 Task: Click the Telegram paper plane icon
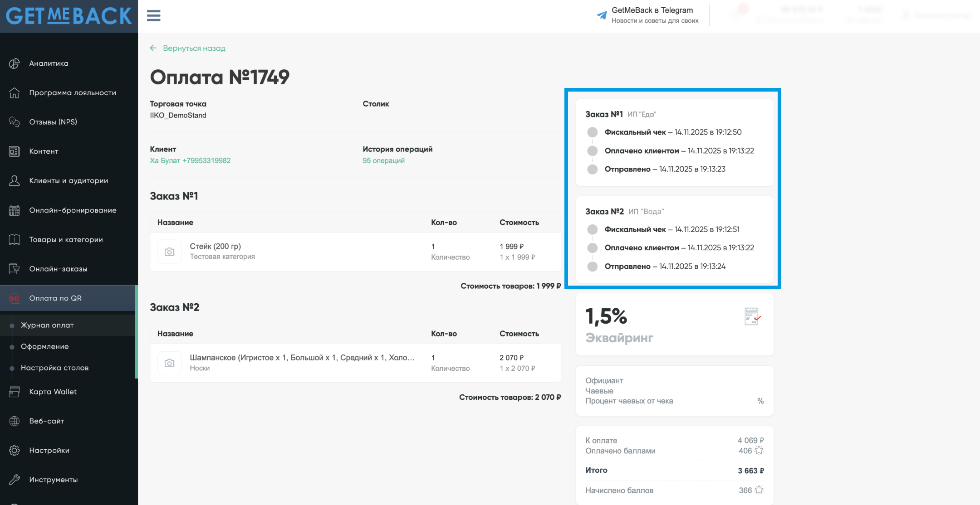(x=602, y=15)
